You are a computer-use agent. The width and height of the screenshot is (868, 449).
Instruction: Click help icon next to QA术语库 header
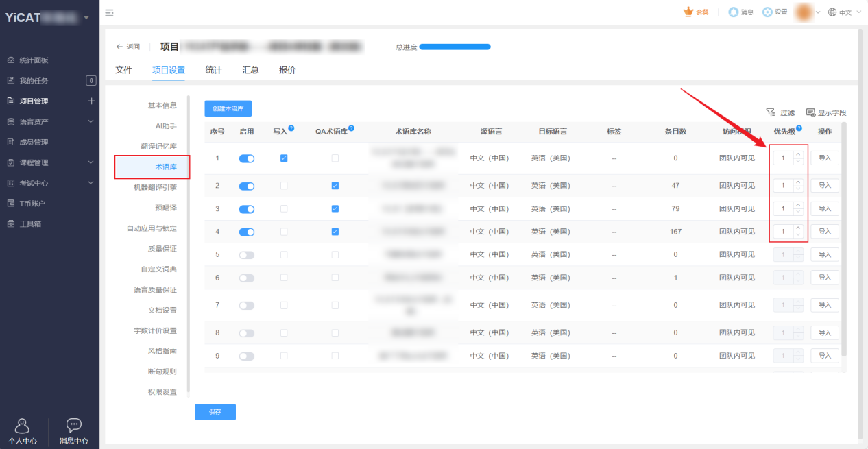(x=352, y=128)
